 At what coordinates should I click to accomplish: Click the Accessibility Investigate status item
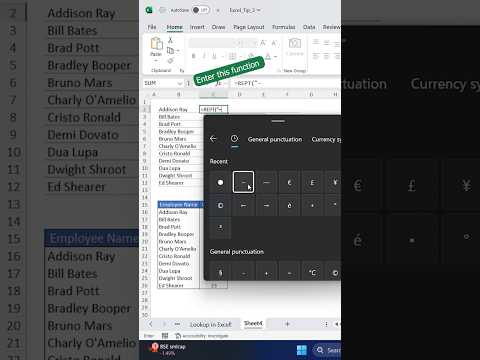(202, 336)
